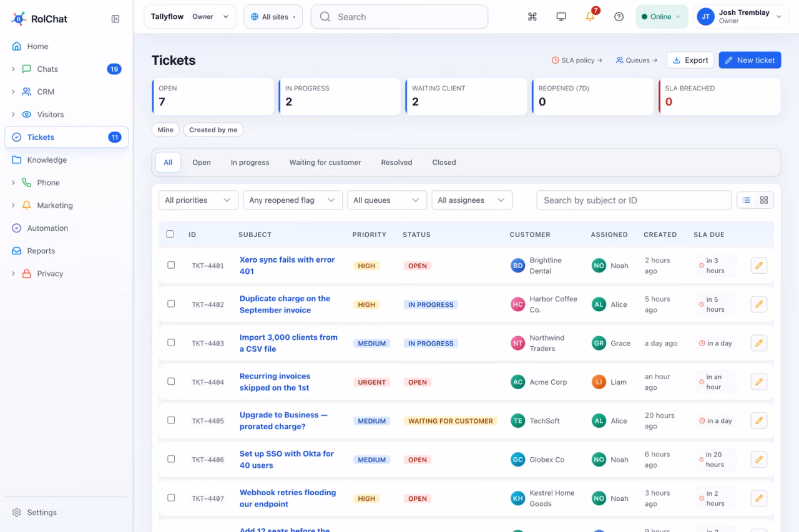Open the help question mark icon

tap(619, 17)
